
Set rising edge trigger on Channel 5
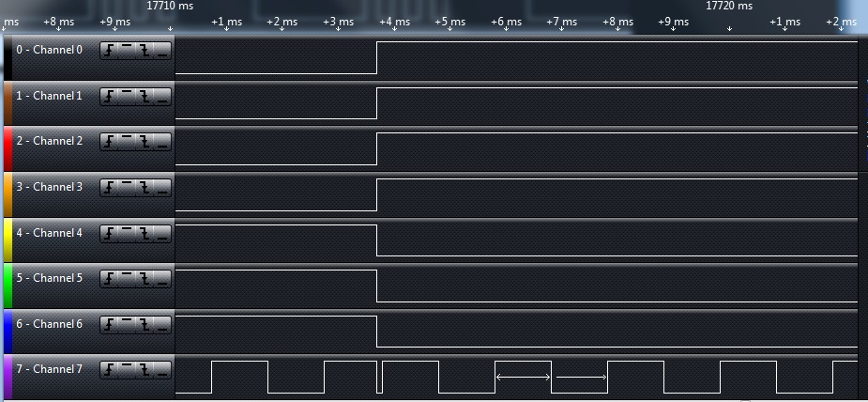point(109,279)
